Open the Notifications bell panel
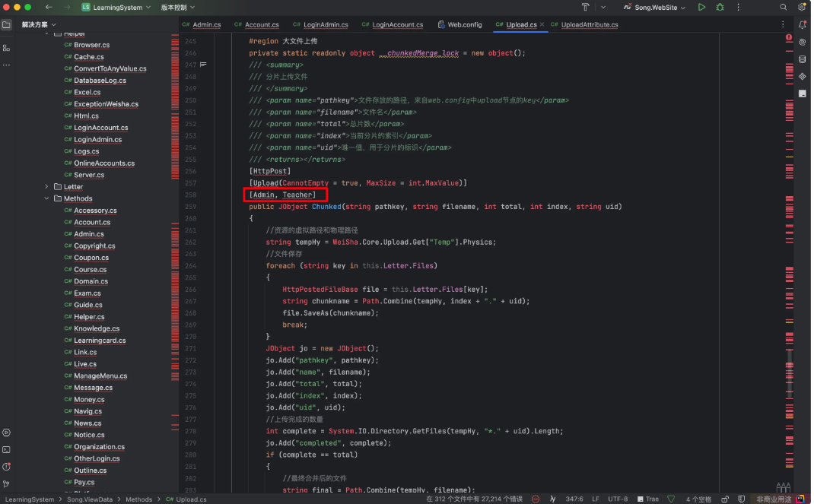 pyautogui.click(x=802, y=24)
